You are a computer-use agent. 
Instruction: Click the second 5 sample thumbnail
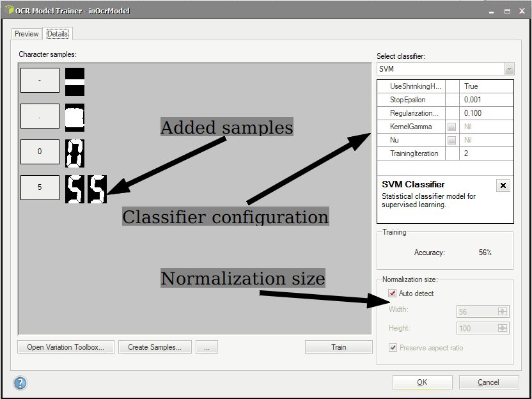coord(97,189)
